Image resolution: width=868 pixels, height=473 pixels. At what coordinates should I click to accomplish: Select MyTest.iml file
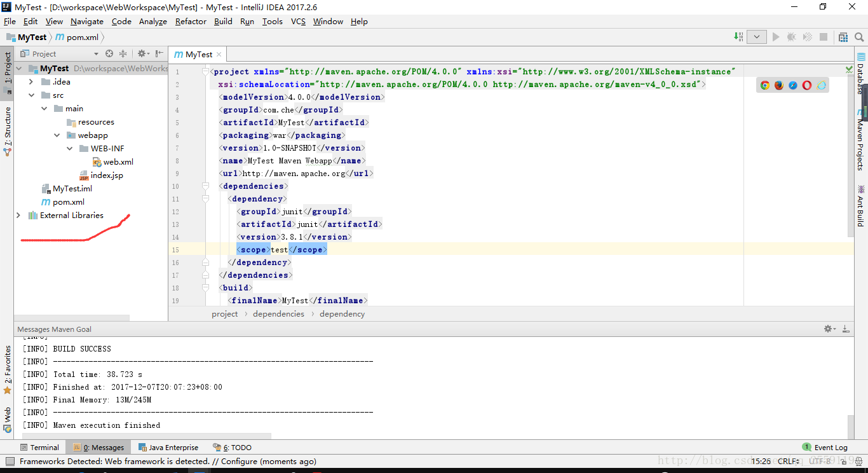(67, 188)
